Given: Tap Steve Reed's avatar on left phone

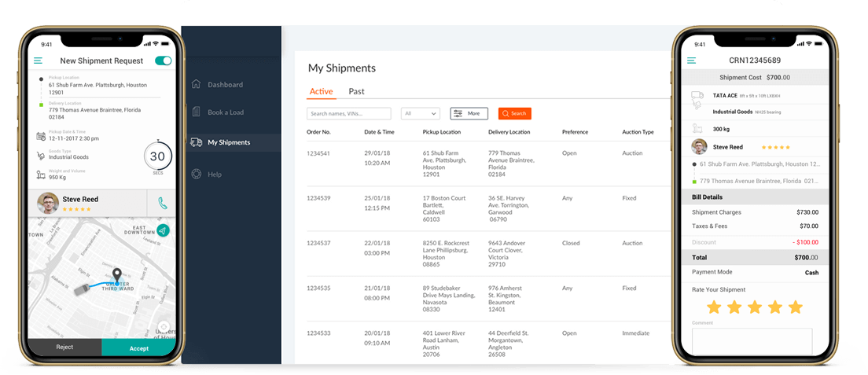Looking at the screenshot, I should (48, 203).
